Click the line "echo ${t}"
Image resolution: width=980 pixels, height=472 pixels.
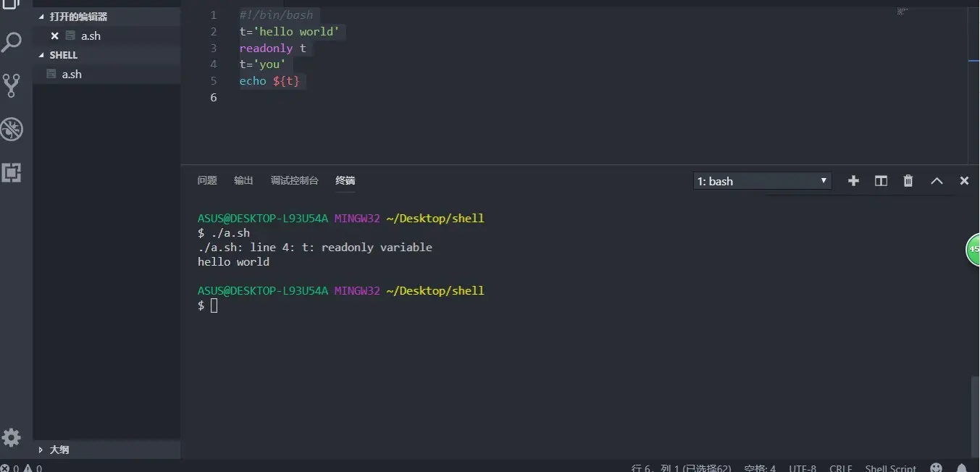(269, 80)
